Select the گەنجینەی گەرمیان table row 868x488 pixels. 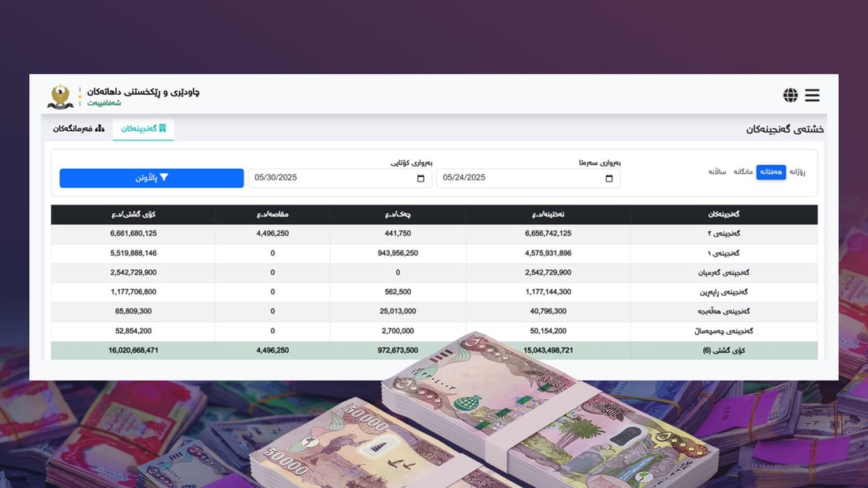434,272
